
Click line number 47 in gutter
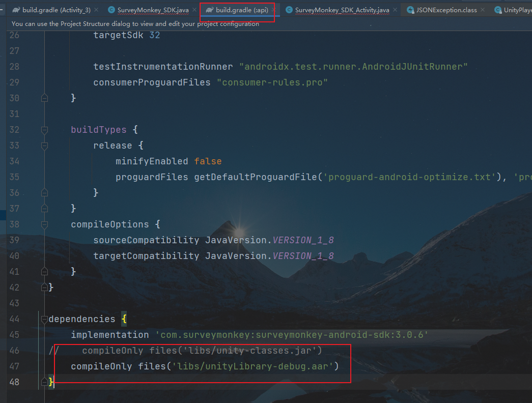coord(14,366)
